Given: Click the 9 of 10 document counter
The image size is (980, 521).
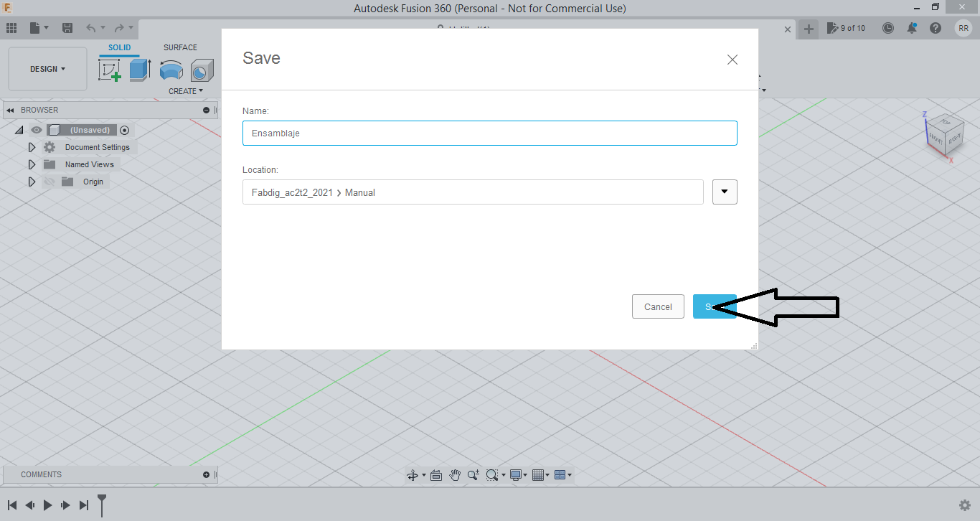Looking at the screenshot, I should click(847, 28).
